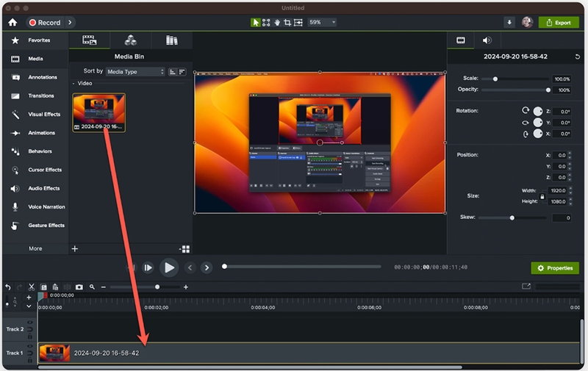Click the green Export button
588x371 pixels.
pyautogui.click(x=559, y=23)
